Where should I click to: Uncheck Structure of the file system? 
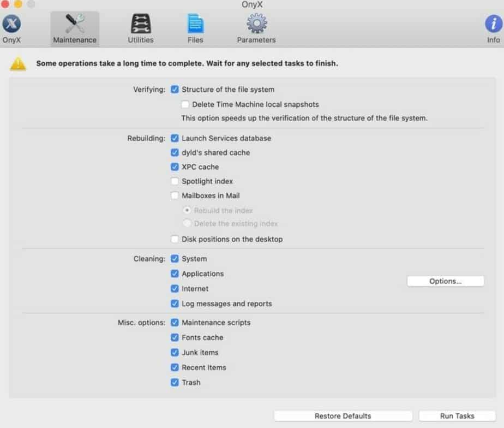175,89
